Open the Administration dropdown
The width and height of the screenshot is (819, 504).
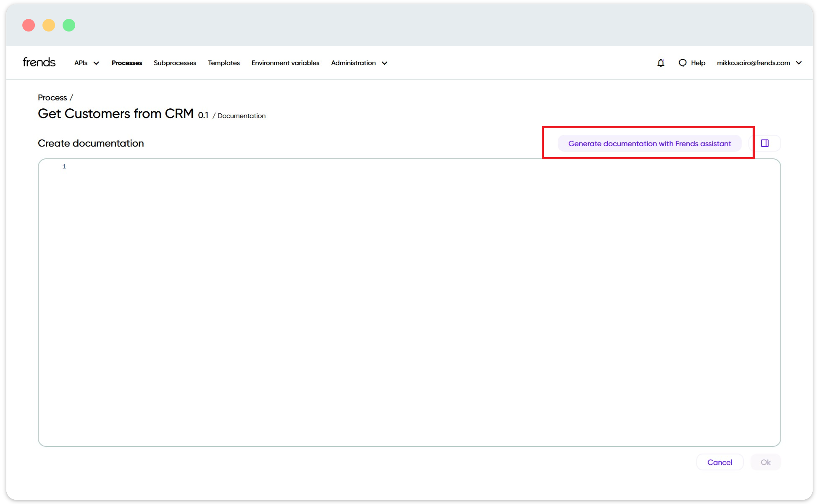click(358, 63)
